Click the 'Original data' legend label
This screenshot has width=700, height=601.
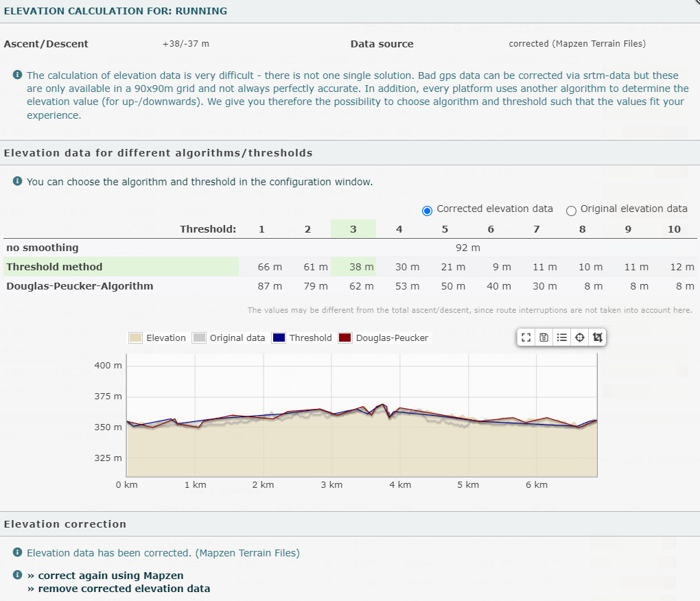(237, 338)
